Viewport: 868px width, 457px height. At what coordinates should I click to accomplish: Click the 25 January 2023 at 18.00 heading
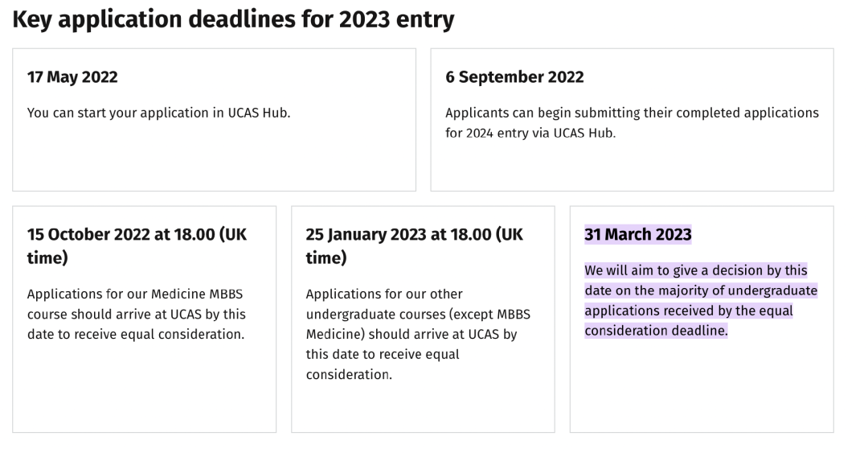[414, 246]
